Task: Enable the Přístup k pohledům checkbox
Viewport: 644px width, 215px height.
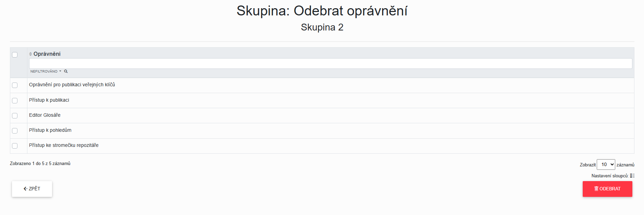Action: pyautogui.click(x=15, y=131)
